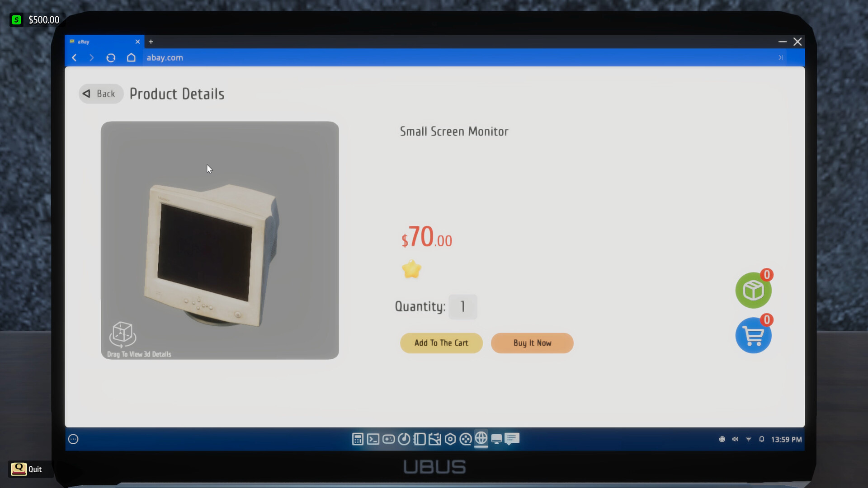Enable the browser home button

[131, 58]
